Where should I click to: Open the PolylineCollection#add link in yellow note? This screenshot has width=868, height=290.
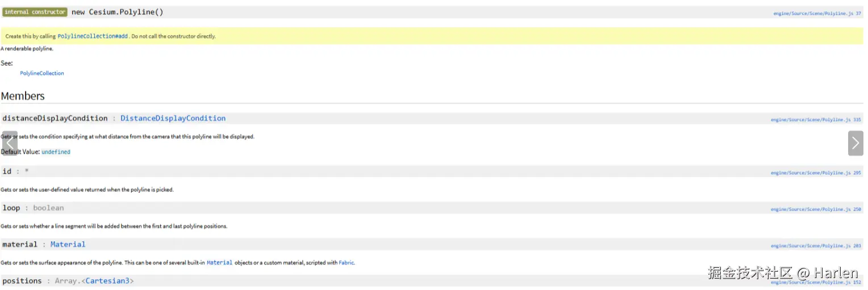pyautogui.click(x=93, y=36)
